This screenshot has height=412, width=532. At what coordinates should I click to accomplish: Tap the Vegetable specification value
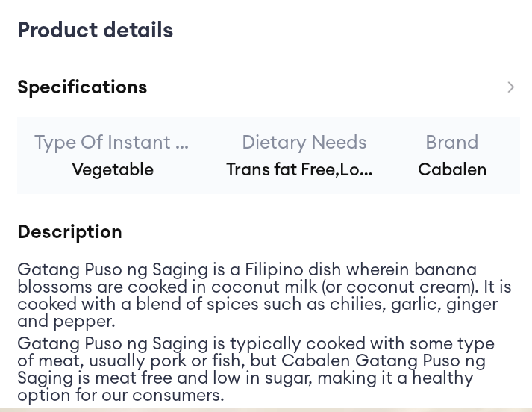point(113,169)
